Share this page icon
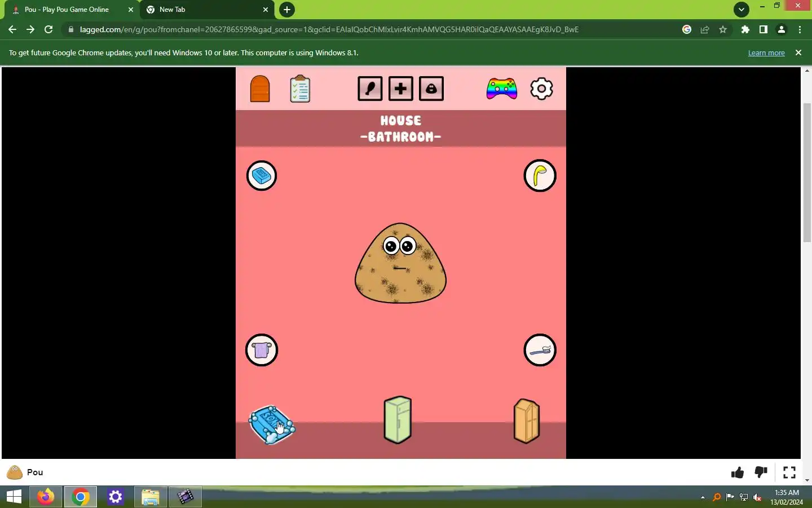Image resolution: width=812 pixels, height=508 pixels. (705, 29)
